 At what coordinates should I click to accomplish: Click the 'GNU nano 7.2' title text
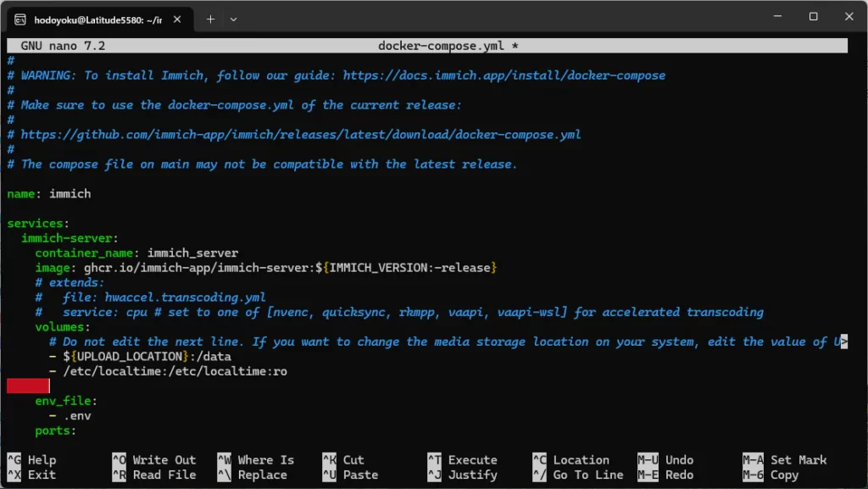[63, 46]
